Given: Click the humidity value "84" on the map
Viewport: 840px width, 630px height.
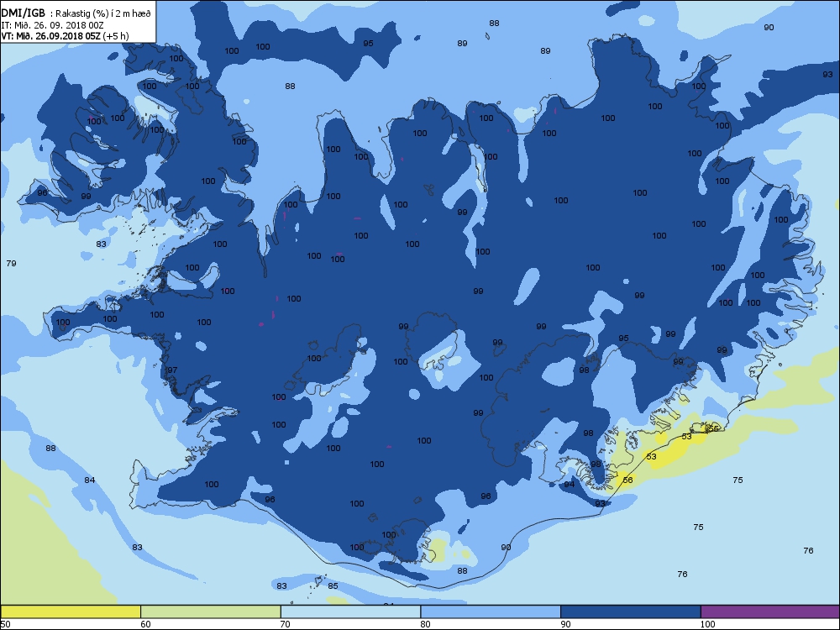Looking at the screenshot, I should point(90,480).
